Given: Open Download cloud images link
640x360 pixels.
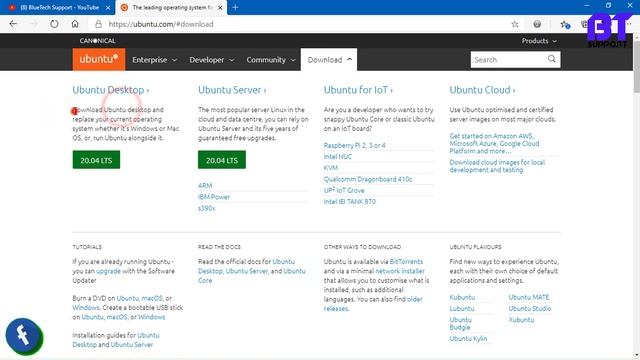Looking at the screenshot, I should click(x=497, y=166).
